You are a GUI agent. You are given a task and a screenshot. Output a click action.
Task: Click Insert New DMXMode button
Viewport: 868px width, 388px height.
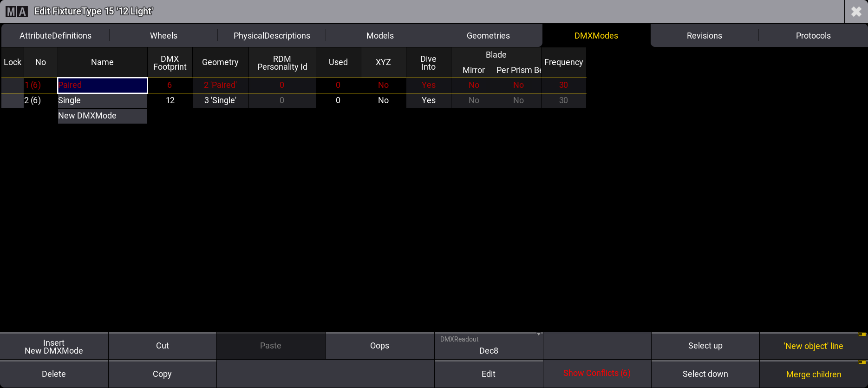tap(54, 347)
